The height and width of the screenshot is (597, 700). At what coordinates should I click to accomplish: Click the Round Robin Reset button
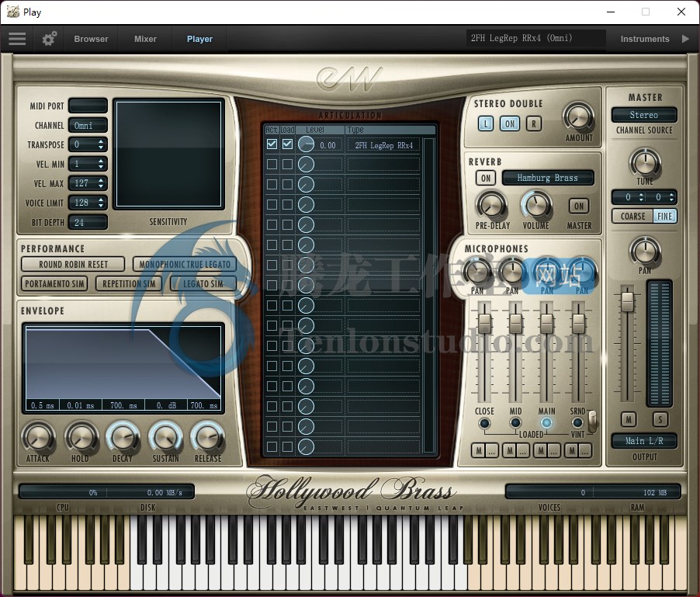pyautogui.click(x=73, y=264)
